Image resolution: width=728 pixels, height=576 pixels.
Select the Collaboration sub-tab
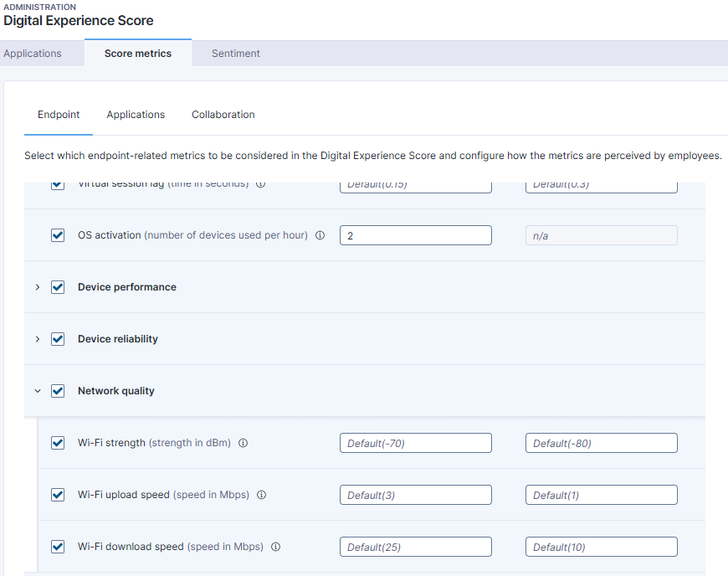tap(223, 115)
